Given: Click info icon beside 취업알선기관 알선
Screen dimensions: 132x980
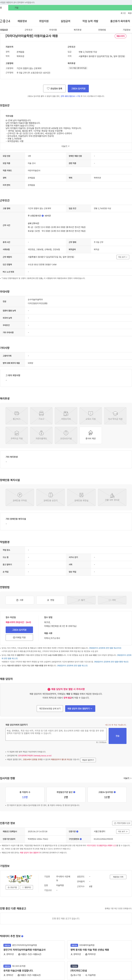Looking at the screenshot, I should (74, 792).
